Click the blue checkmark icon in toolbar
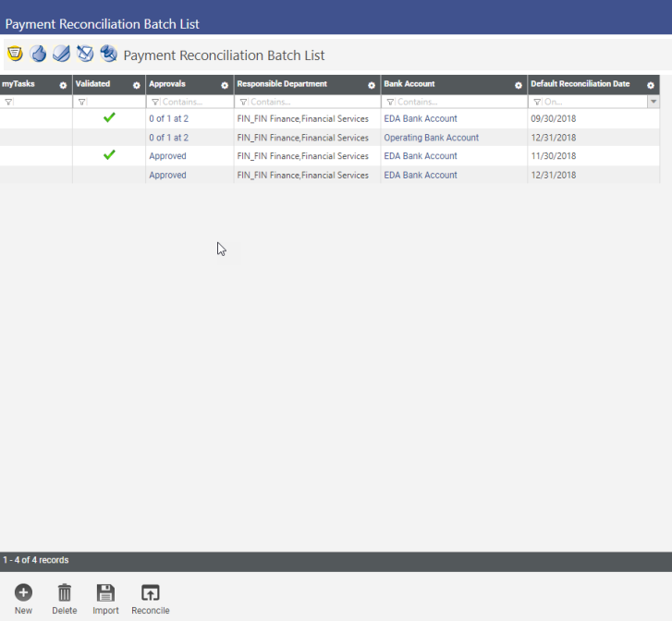The image size is (672, 621). tap(61, 54)
